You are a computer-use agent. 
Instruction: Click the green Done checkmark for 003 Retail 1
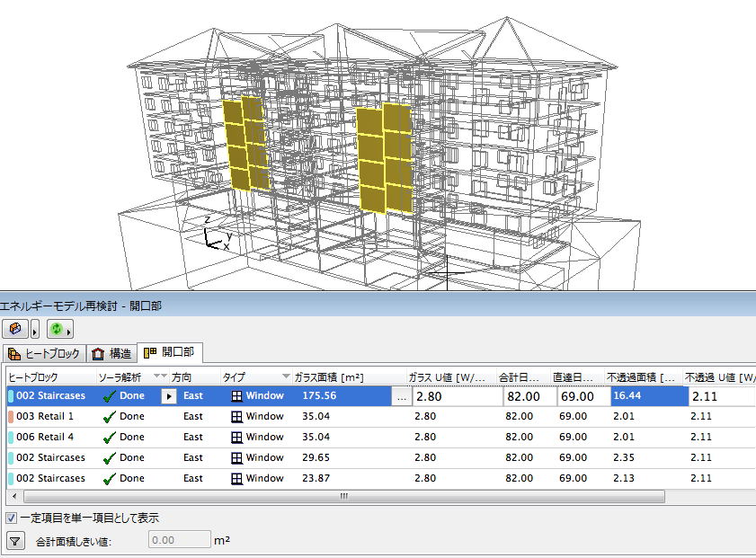110,416
